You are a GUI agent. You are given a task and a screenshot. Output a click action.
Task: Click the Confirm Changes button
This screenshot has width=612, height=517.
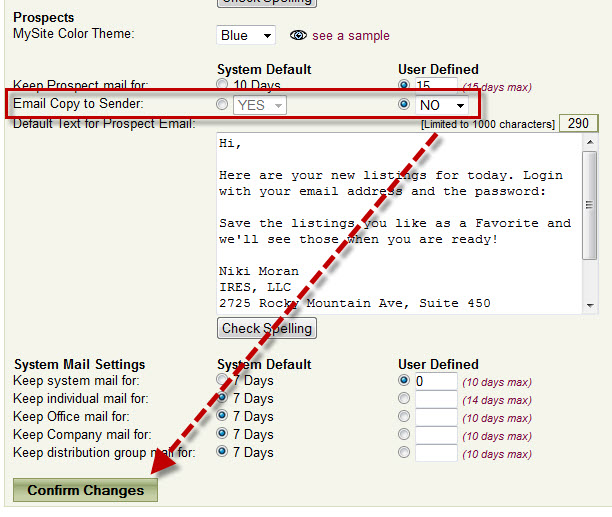[x=85, y=490]
